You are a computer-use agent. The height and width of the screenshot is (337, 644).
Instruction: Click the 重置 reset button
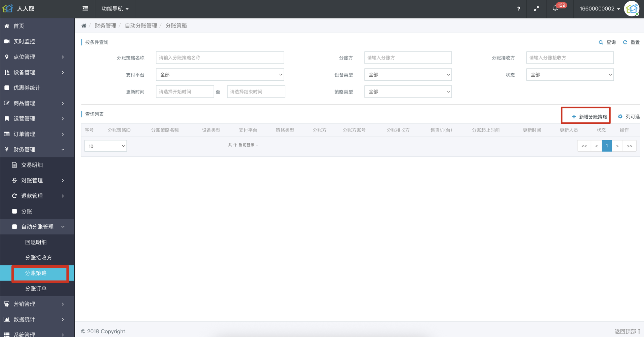[631, 42]
